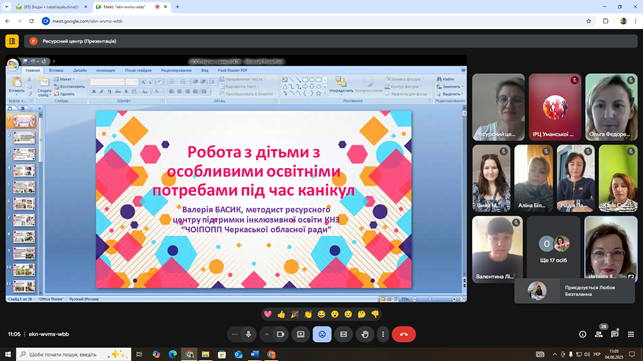Bookmark this page with star icon
643x361 pixels.
[x=589, y=21]
